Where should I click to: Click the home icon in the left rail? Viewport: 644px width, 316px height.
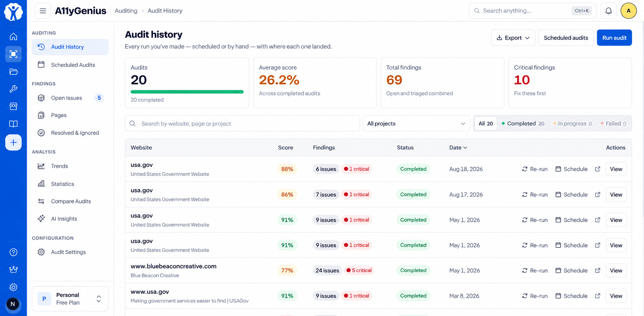pos(13,37)
